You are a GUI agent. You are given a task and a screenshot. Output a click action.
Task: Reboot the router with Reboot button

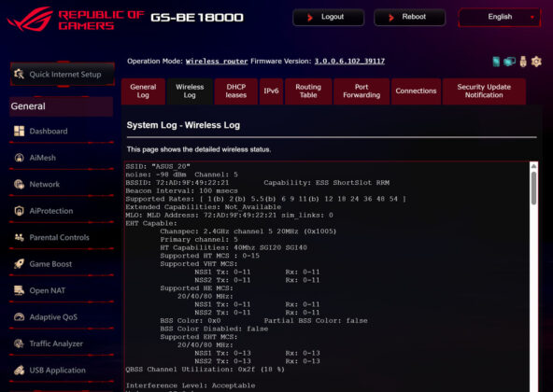point(409,17)
